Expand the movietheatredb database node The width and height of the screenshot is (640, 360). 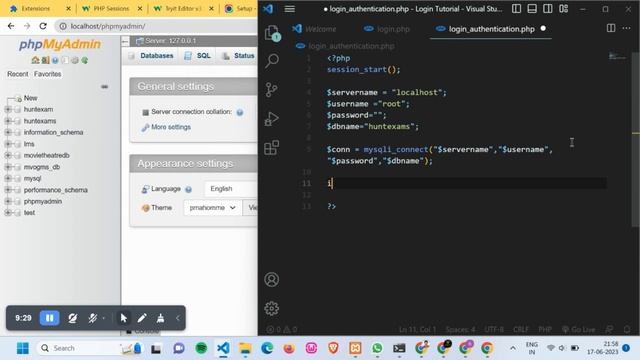pos(8,155)
